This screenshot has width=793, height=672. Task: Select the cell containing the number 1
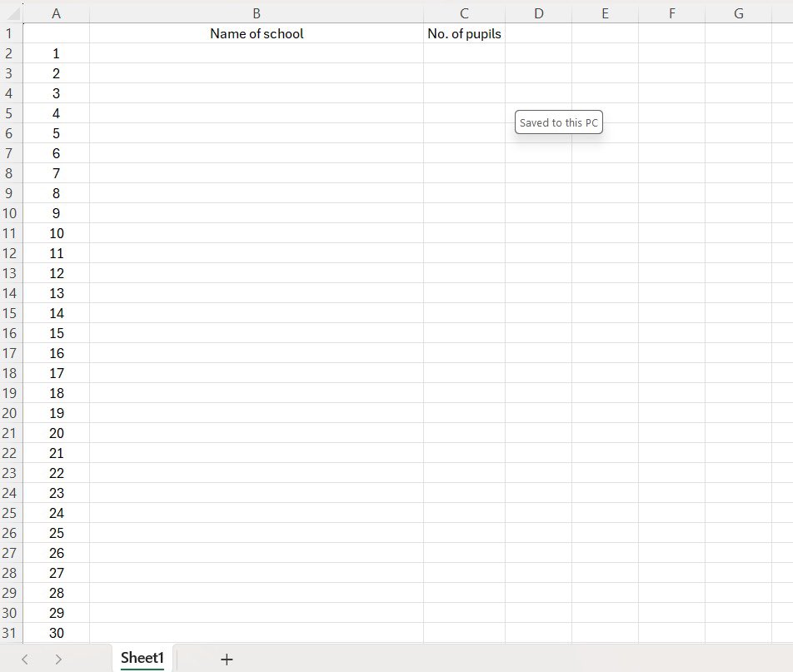[56, 53]
